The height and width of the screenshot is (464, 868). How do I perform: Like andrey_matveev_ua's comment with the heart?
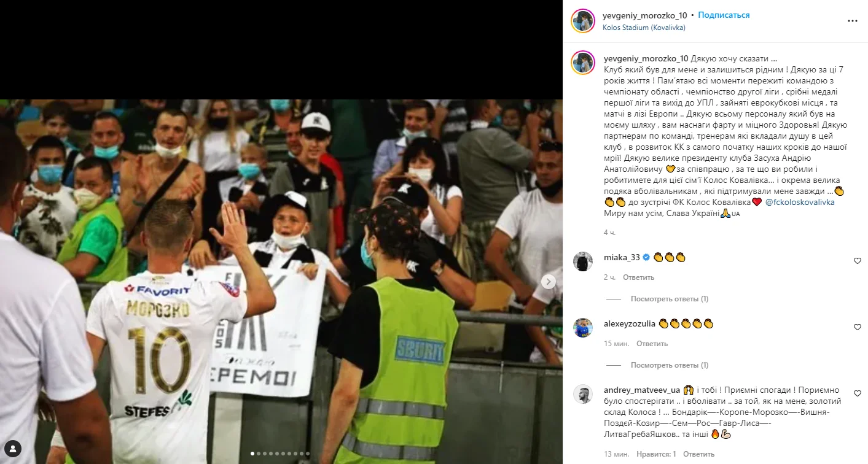[x=858, y=393]
